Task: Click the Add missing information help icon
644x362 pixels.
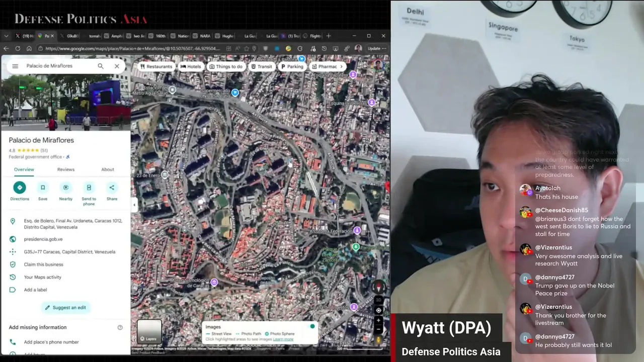Action: click(x=120, y=327)
